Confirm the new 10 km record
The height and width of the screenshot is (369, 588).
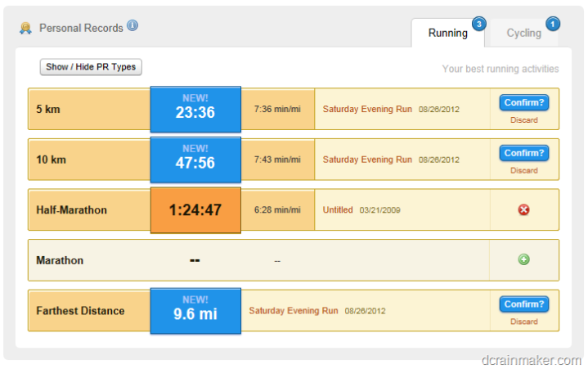524,154
